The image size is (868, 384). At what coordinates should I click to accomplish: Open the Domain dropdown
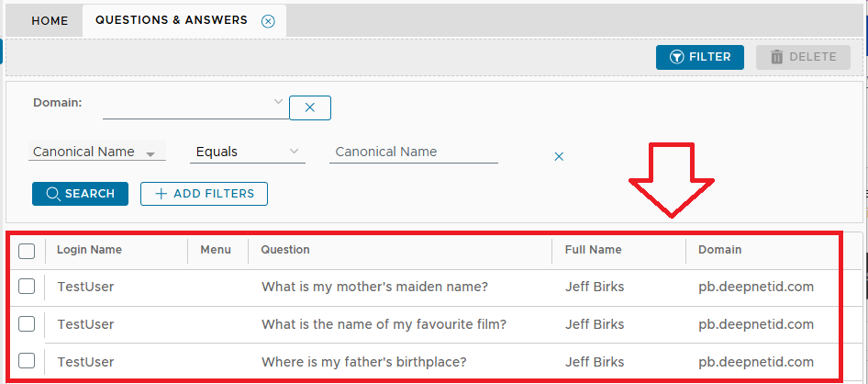click(279, 103)
